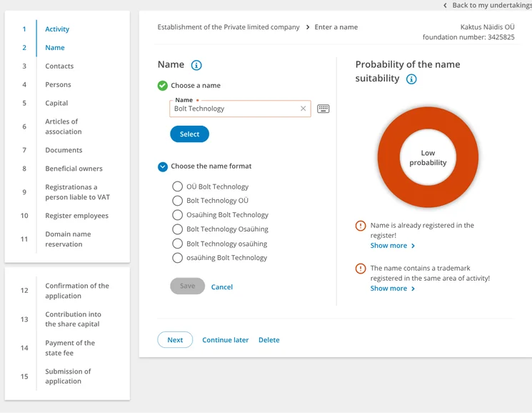Image resolution: width=532 pixels, height=415 pixels.
Task: Click warning icon for already registered name
Action: (x=361, y=226)
